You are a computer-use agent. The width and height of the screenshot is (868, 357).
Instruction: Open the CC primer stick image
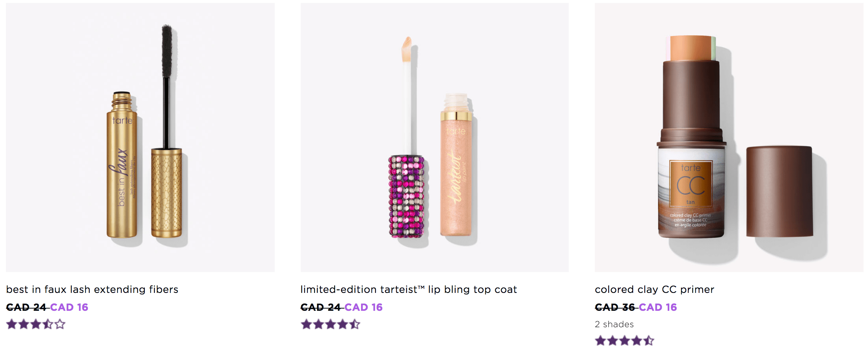click(x=729, y=138)
